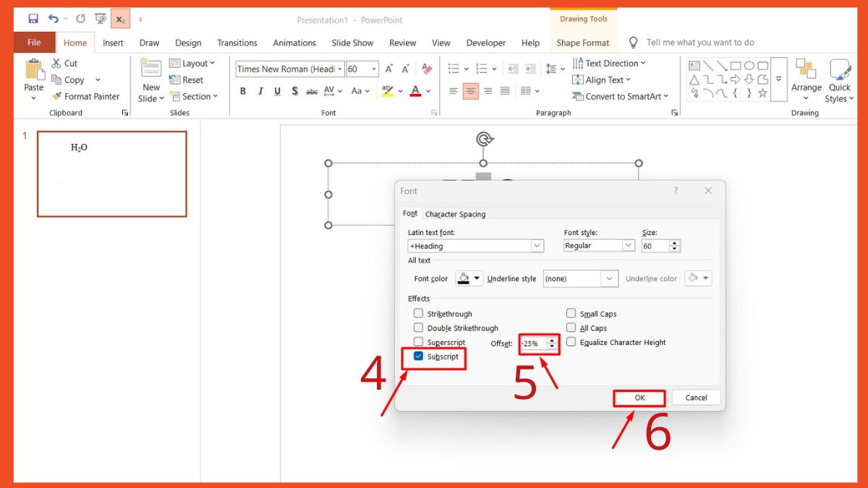Click Align Right paragraph icon
Image resolution: width=868 pixels, height=488 pixels.
(x=488, y=91)
